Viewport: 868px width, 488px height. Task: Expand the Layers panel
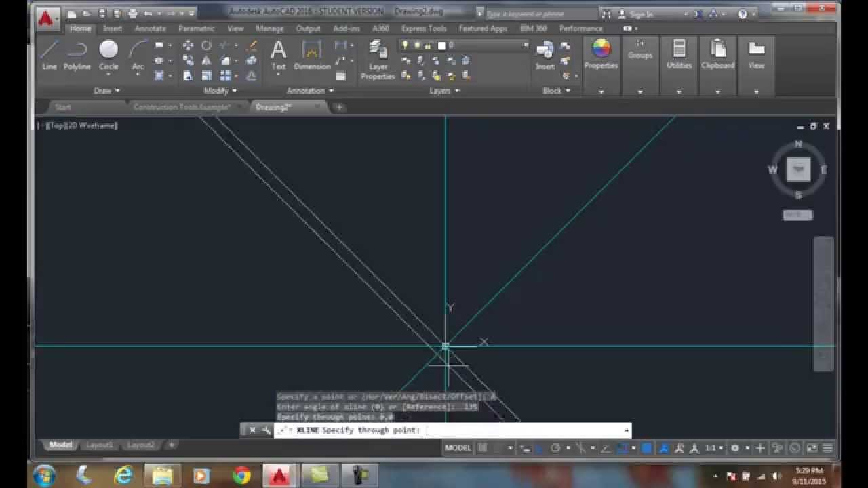click(x=444, y=91)
